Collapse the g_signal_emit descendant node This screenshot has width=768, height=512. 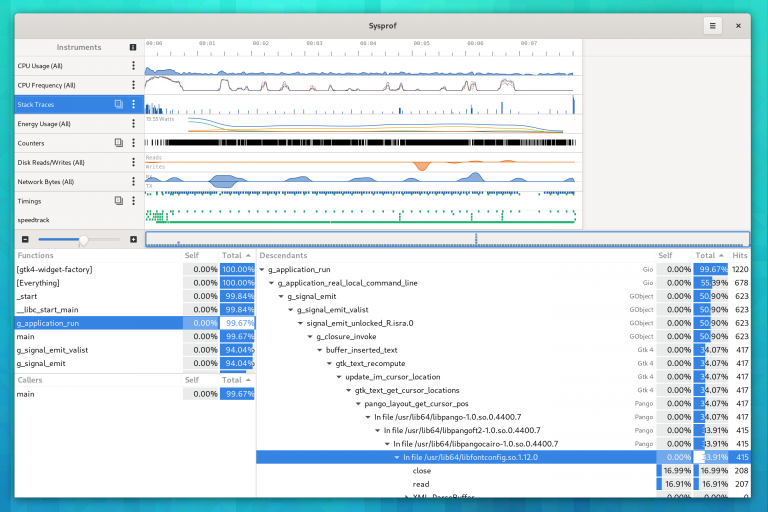(x=281, y=297)
